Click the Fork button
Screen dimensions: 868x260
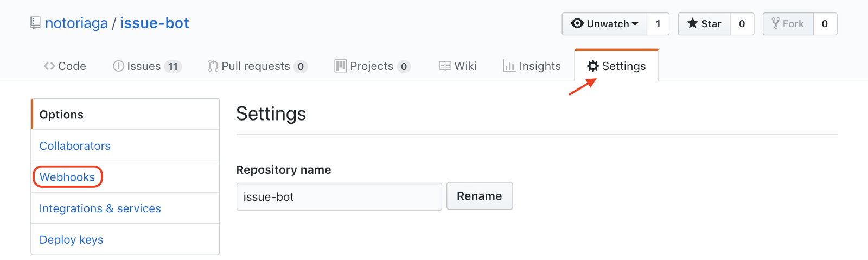pos(788,24)
